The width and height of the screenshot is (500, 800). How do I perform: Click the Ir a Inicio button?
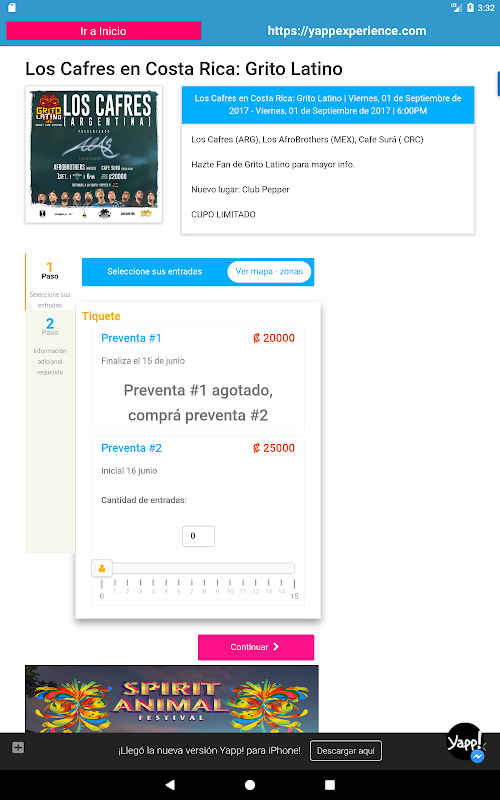(x=104, y=31)
